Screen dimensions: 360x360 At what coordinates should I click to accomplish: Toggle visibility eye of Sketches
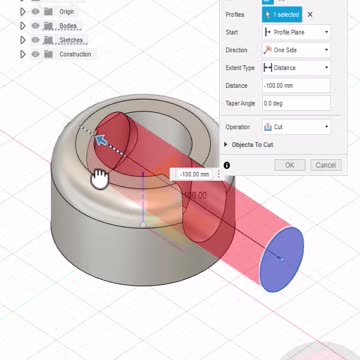click(x=35, y=40)
